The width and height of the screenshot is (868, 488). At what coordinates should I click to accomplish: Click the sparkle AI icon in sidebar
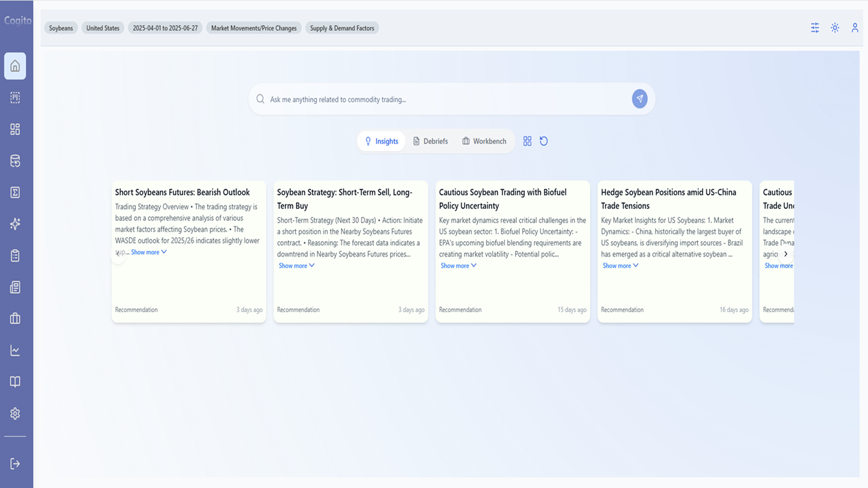[x=15, y=224]
